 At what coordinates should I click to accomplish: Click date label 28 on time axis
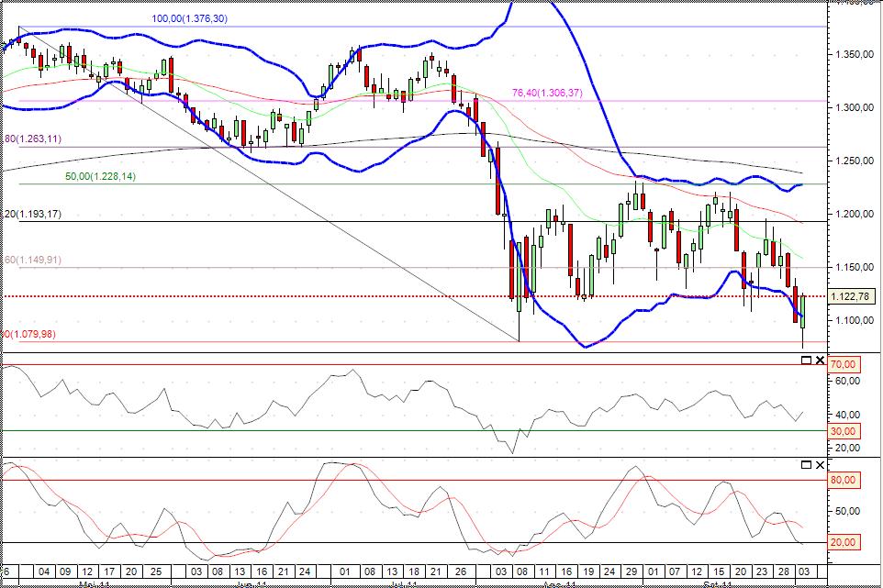coord(784,571)
